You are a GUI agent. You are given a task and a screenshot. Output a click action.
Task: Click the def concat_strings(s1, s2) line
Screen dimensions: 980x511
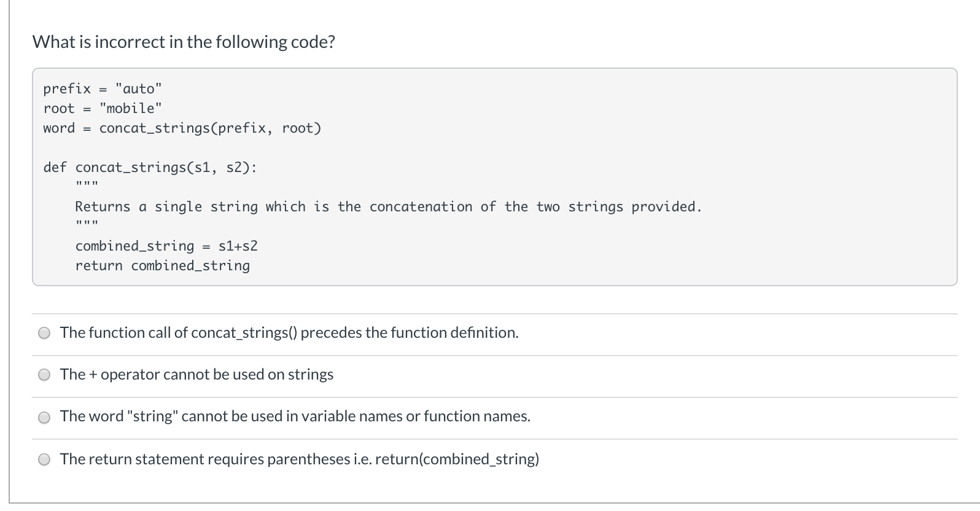(x=150, y=167)
